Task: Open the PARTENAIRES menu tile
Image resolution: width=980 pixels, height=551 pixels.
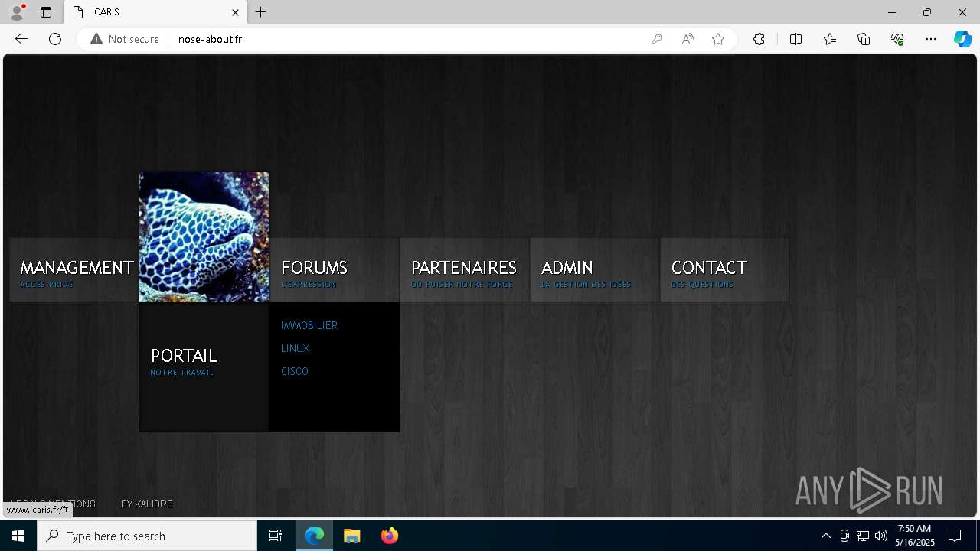Action: pyautogui.click(x=465, y=269)
